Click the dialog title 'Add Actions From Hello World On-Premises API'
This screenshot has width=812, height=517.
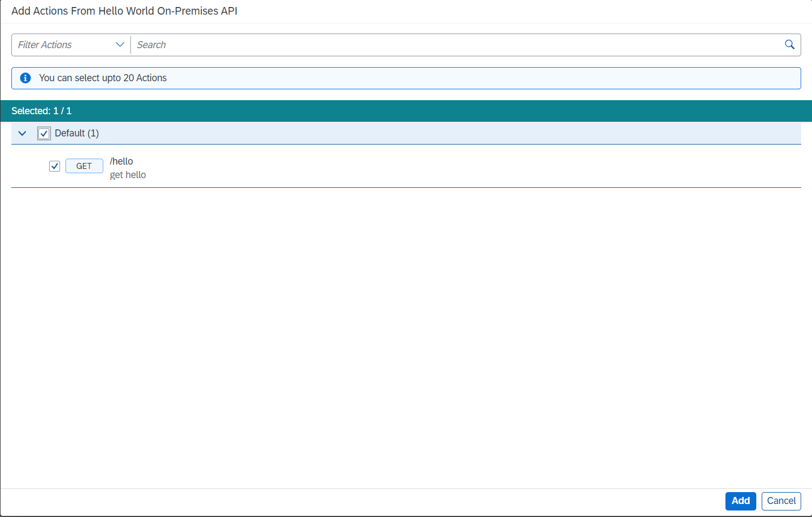(x=124, y=11)
